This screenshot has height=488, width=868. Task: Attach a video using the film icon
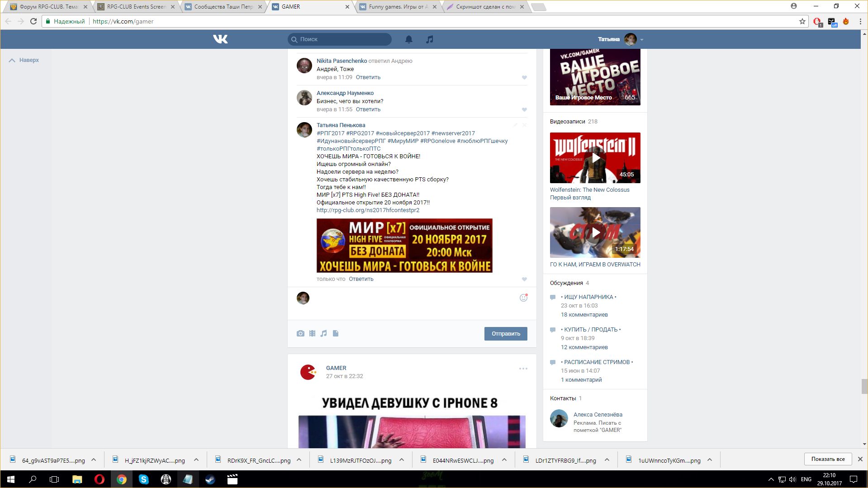312,333
